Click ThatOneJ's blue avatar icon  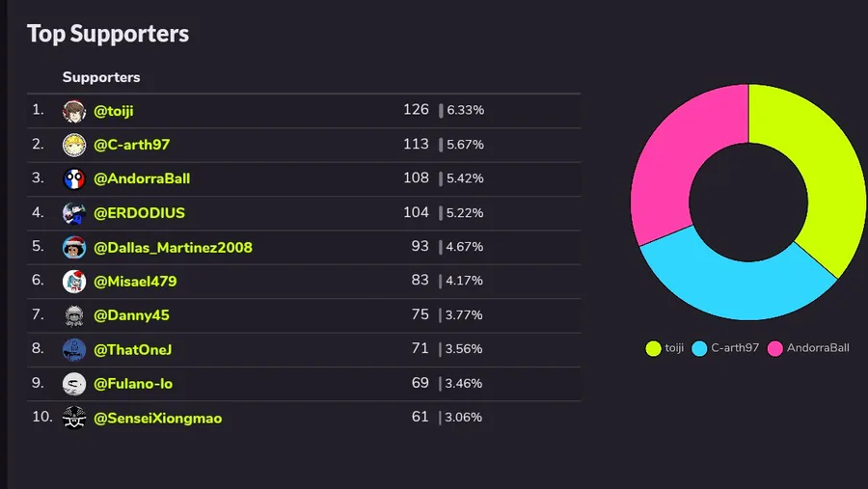tap(74, 349)
